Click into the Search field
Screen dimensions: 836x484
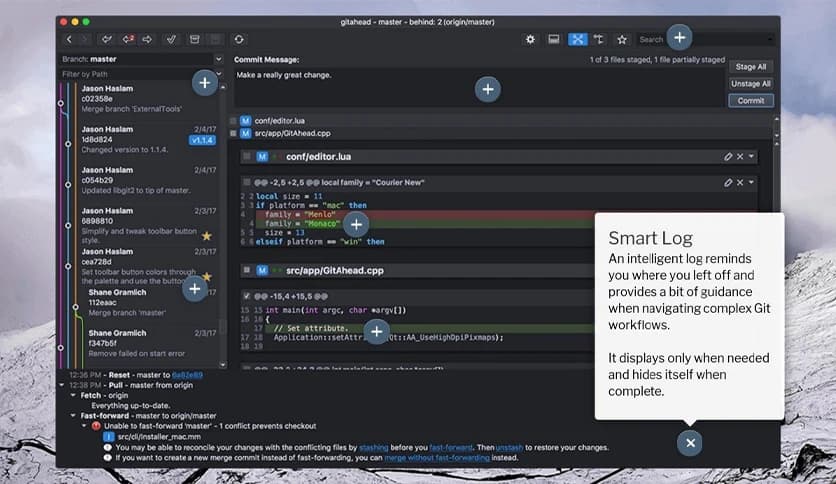pos(704,39)
